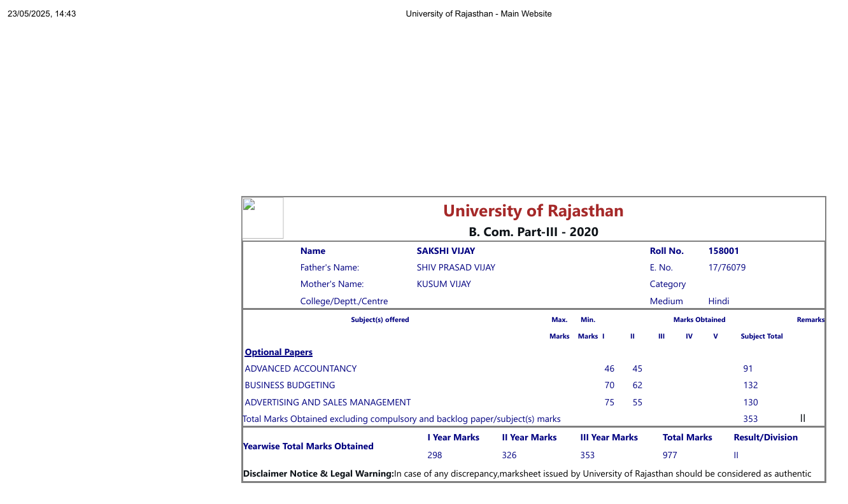The image size is (848, 504).
Task: Click the ADVANCED ACCOUNTANCY subject row
Action: (300, 368)
